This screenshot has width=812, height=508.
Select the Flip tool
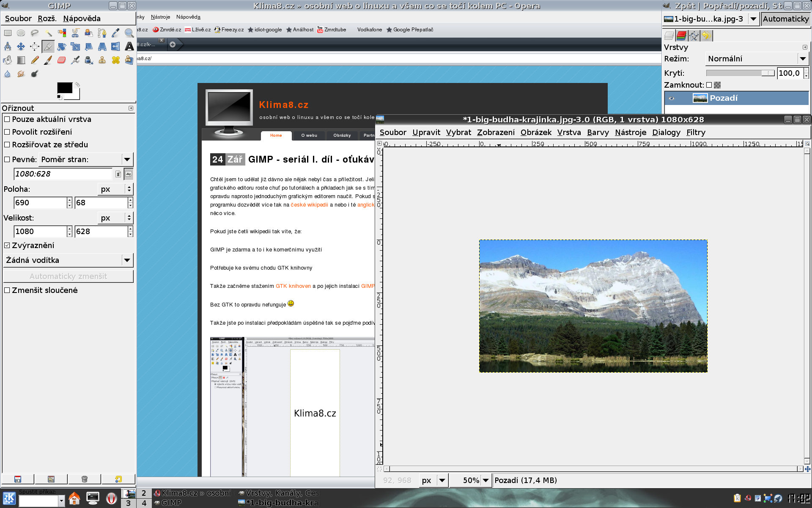pyautogui.click(x=116, y=46)
